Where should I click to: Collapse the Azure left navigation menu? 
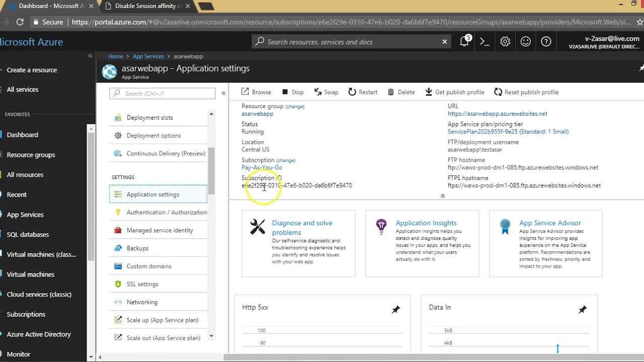[x=91, y=56]
